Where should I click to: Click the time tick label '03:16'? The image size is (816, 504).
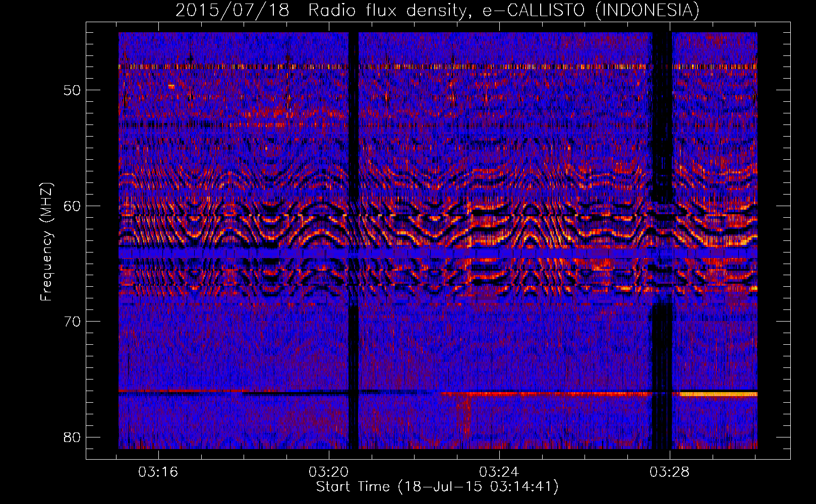(x=158, y=472)
